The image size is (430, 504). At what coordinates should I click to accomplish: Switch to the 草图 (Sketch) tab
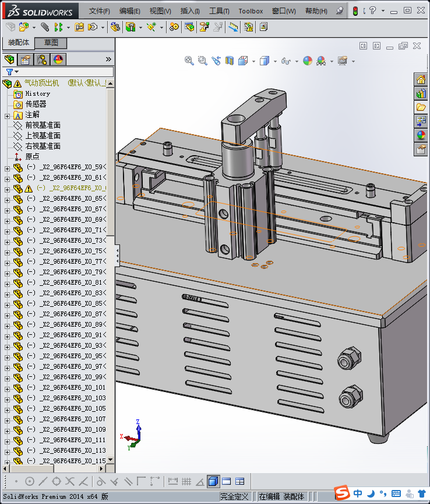click(51, 43)
